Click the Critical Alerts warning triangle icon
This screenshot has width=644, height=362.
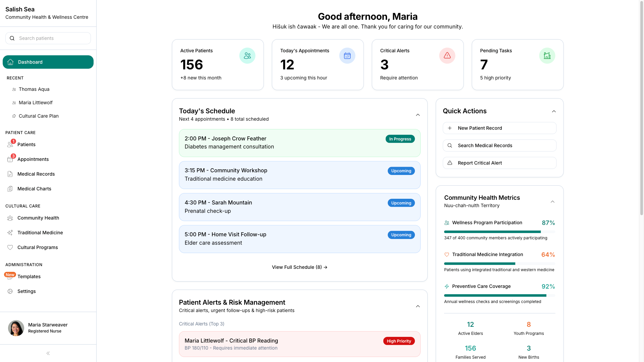click(x=447, y=56)
